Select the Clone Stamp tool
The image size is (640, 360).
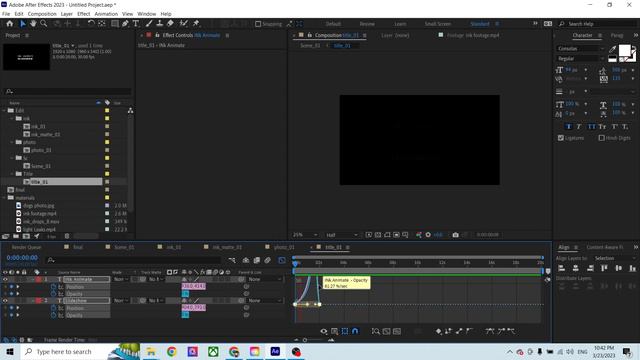pos(160,24)
